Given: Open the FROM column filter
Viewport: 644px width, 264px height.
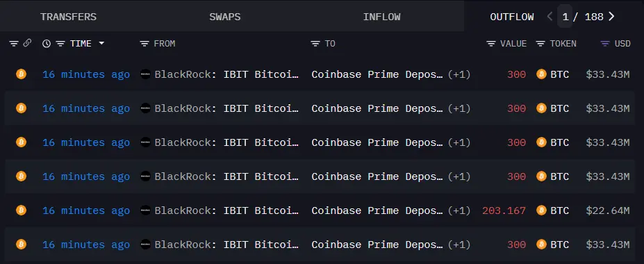Looking at the screenshot, I should click(145, 44).
